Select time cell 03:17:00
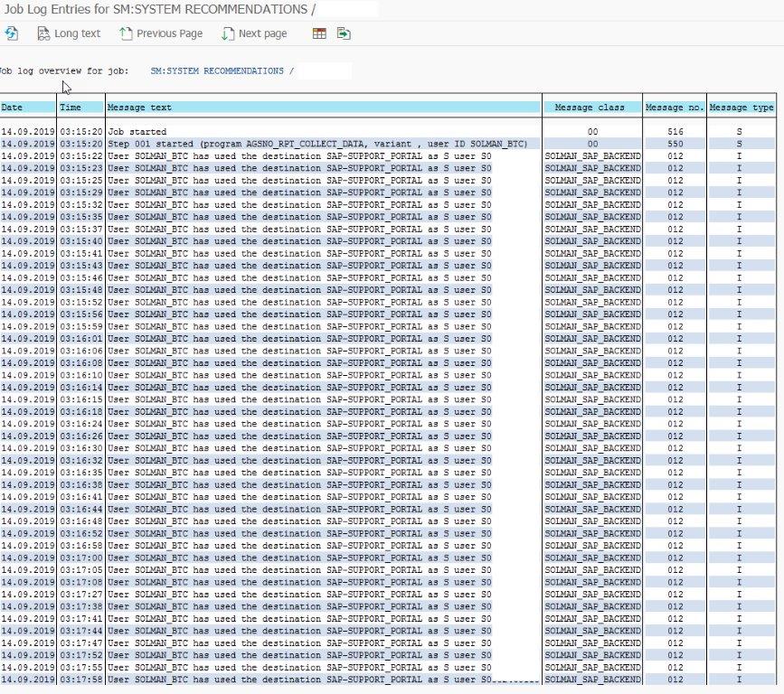The width and height of the screenshot is (784, 694). coord(81,558)
